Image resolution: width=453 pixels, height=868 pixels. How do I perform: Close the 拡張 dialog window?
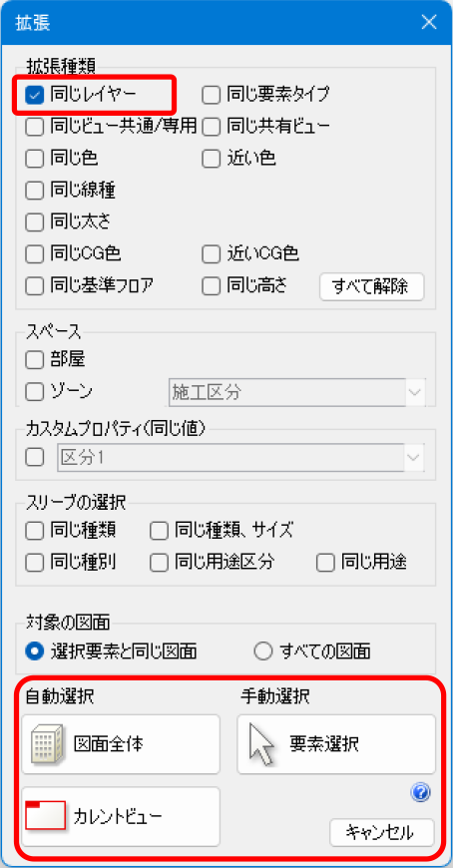[x=429, y=22]
